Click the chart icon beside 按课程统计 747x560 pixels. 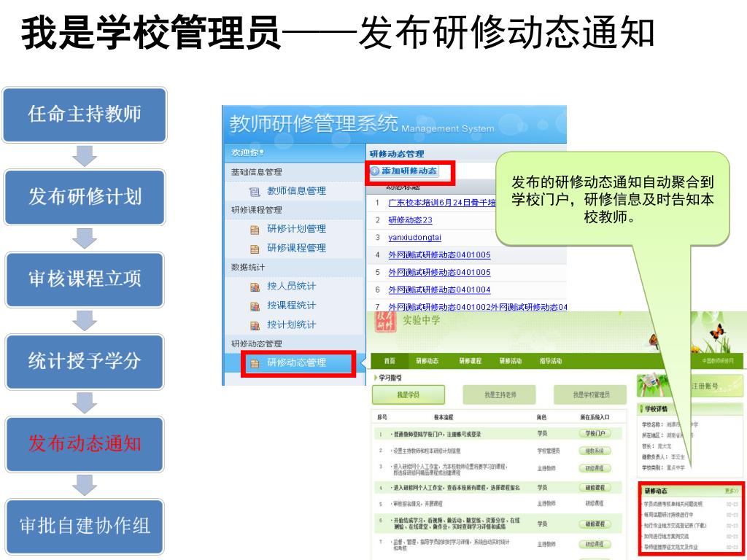pos(255,306)
